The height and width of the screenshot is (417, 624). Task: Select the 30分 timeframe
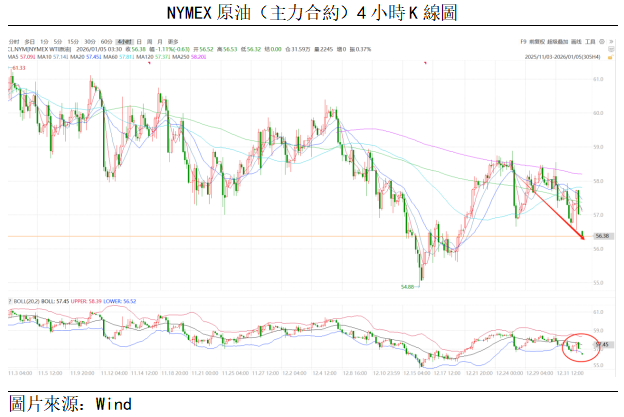point(89,41)
